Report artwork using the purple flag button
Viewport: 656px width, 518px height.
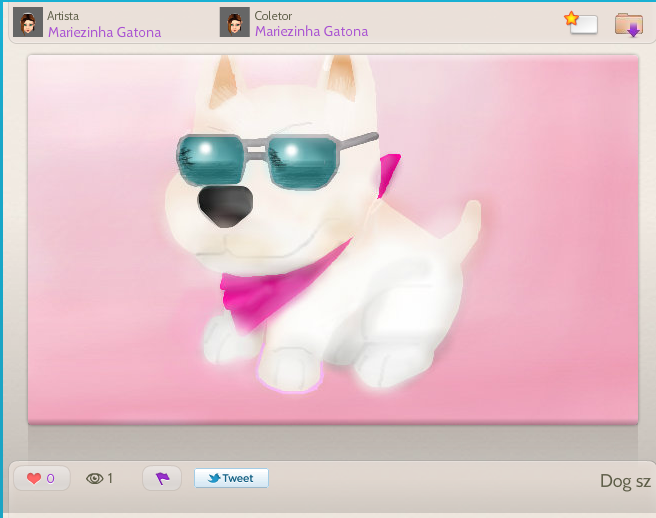tap(162, 479)
